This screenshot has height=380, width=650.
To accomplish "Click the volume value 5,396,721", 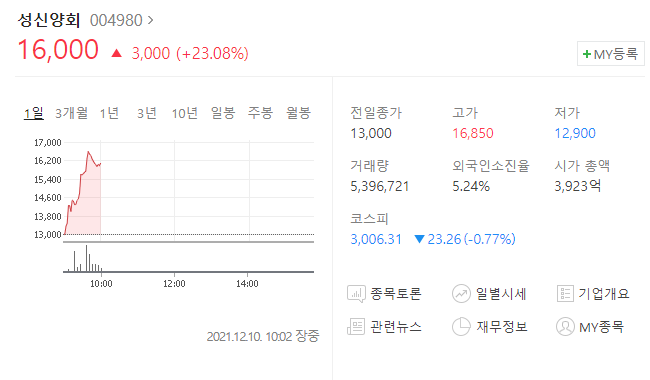I will (380, 186).
